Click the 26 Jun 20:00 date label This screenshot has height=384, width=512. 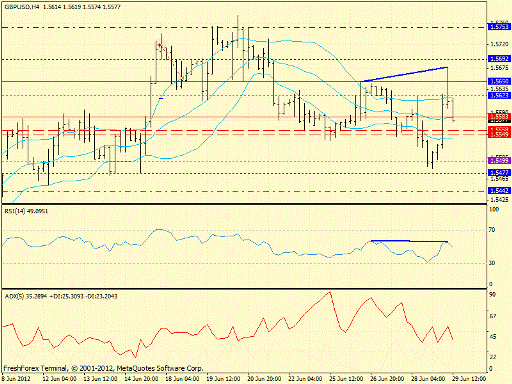[x=387, y=379]
